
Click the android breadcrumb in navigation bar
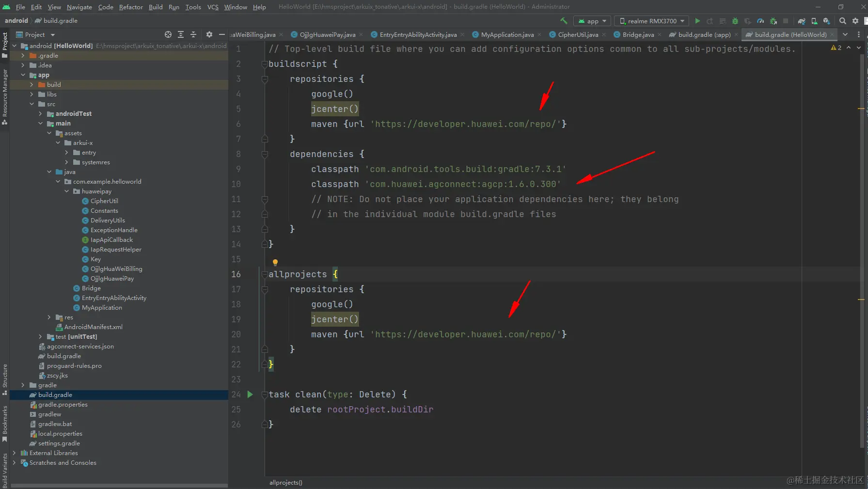pos(16,20)
